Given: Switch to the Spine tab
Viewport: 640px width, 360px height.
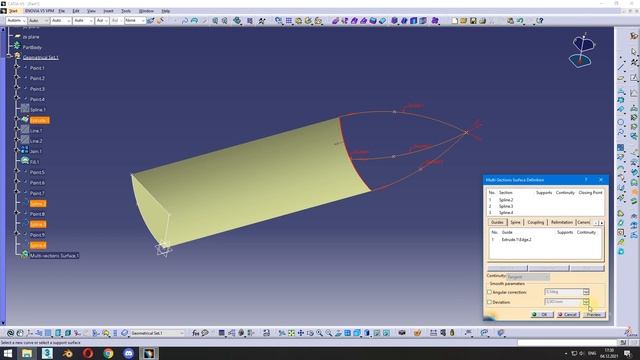Looking at the screenshot, I should point(516,222).
